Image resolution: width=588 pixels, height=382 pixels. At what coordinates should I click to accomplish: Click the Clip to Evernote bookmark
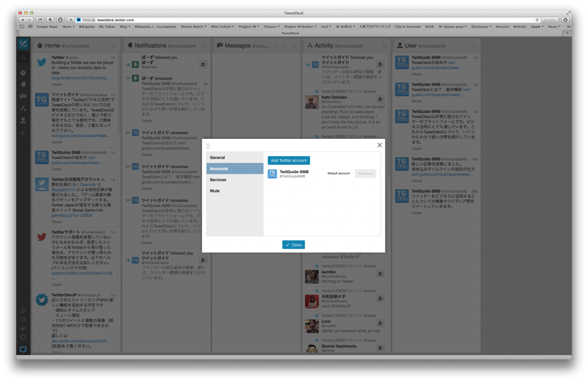click(408, 26)
